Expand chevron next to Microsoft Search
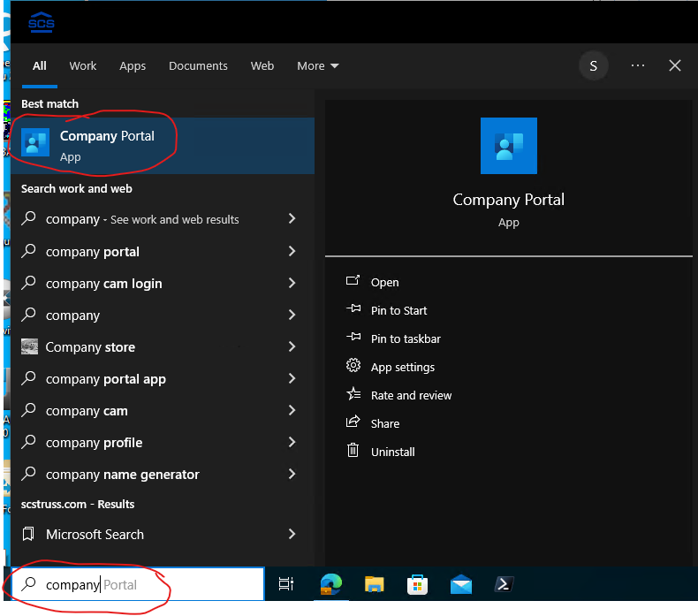698x616 pixels. tap(292, 534)
